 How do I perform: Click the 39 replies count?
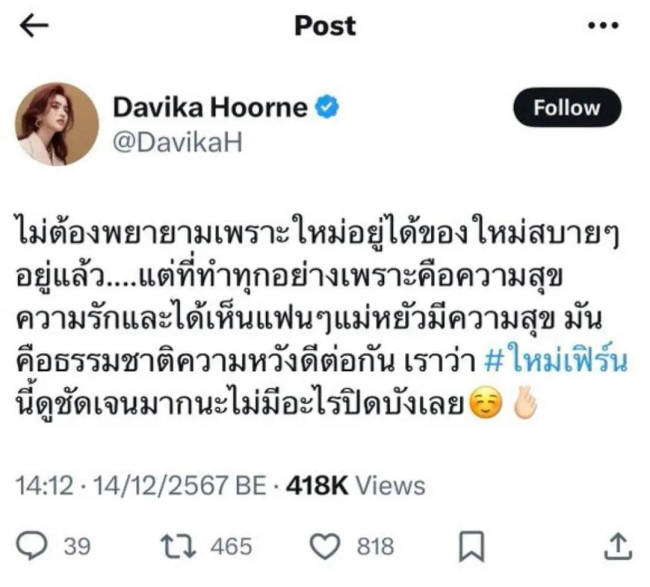click(x=77, y=546)
